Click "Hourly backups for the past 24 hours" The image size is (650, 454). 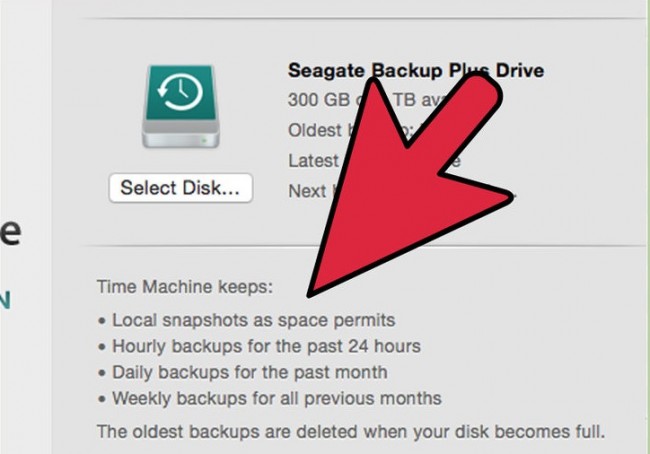pos(267,346)
